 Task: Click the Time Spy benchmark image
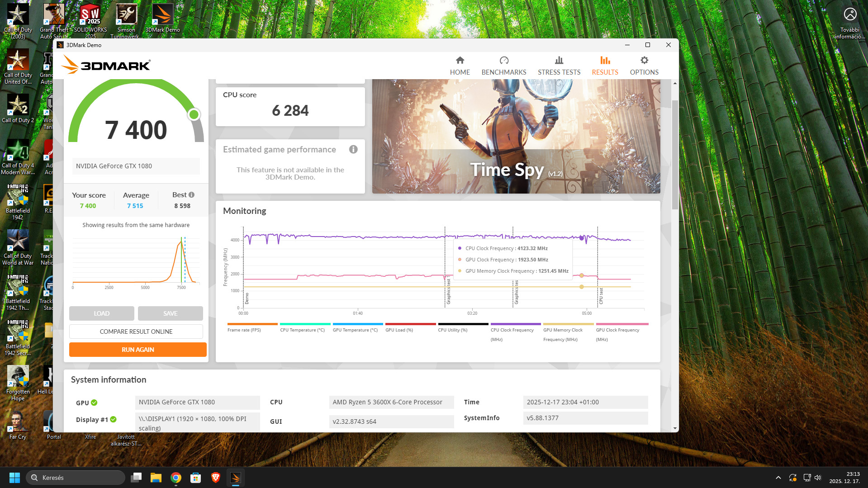(x=516, y=136)
